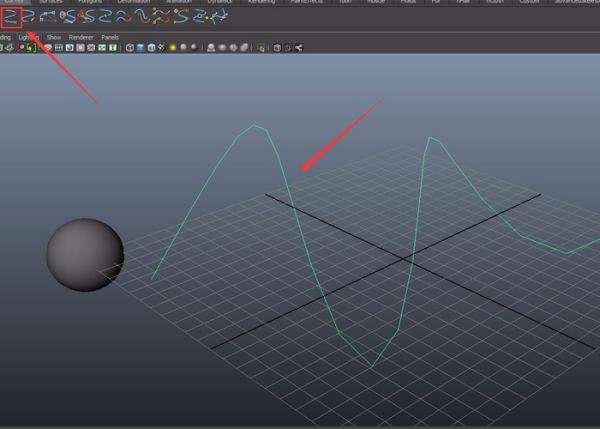Select the Pencil Curve tool shelf icon
This screenshot has height=429, width=600.
[28, 17]
